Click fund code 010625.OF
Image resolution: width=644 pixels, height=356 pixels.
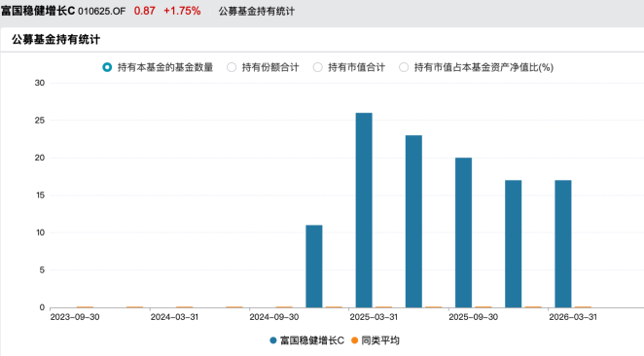(x=101, y=12)
